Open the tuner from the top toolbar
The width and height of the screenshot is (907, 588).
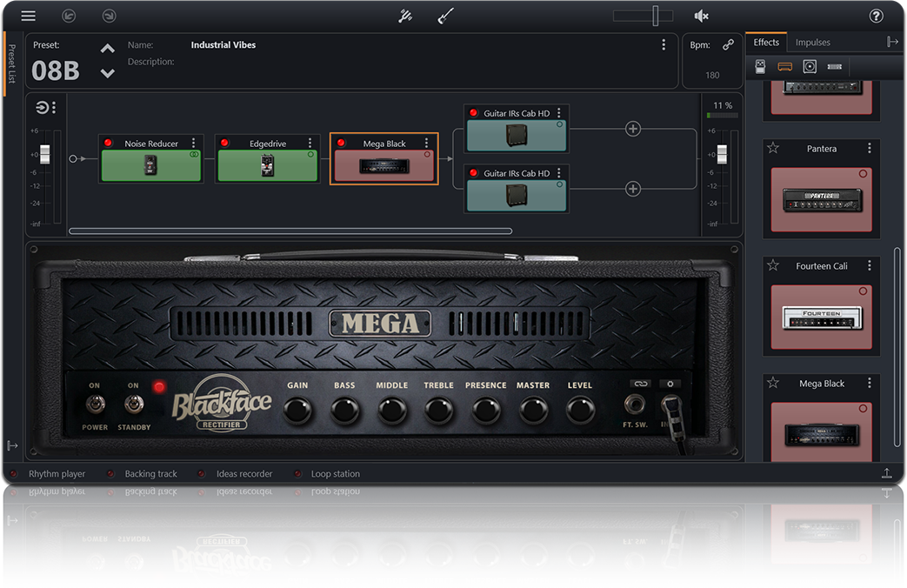point(405,16)
